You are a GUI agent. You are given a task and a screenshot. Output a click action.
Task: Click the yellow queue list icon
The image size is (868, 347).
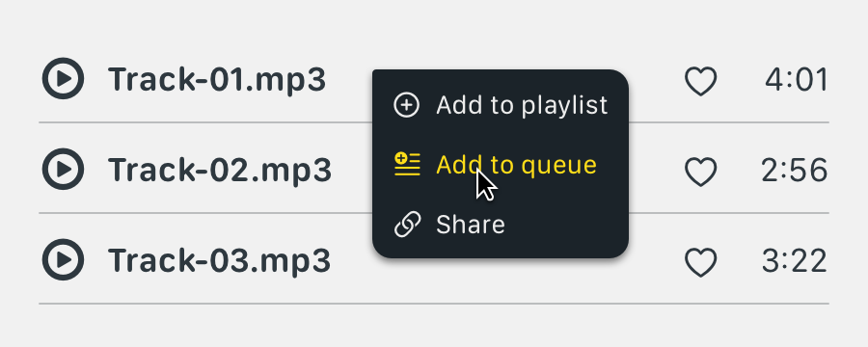407,165
